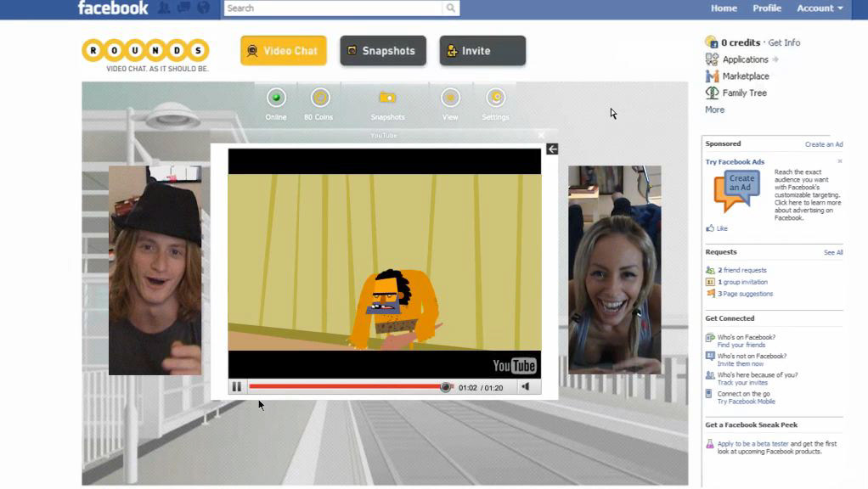
Task: Pause the YouTube video
Action: tap(237, 387)
